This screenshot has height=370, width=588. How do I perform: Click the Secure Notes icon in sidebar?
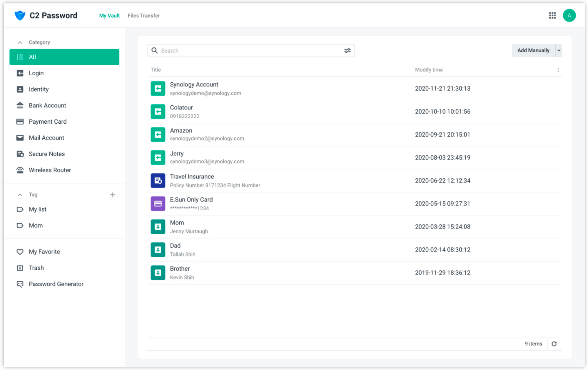pyautogui.click(x=20, y=154)
